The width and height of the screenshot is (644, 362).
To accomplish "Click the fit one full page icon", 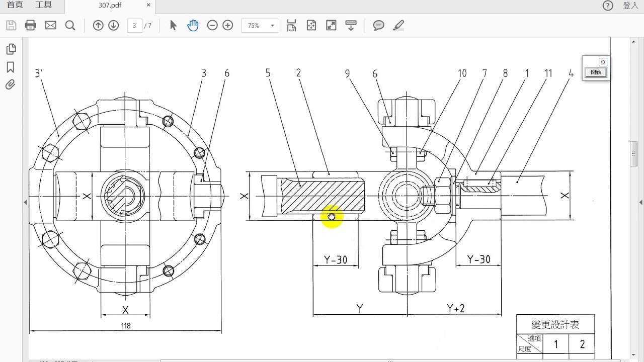I will 311,25.
